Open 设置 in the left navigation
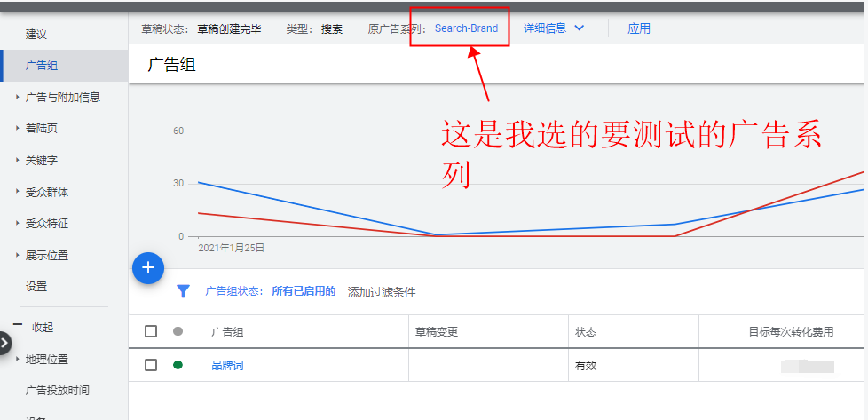Screen dimensions: 868x420 coord(36,287)
